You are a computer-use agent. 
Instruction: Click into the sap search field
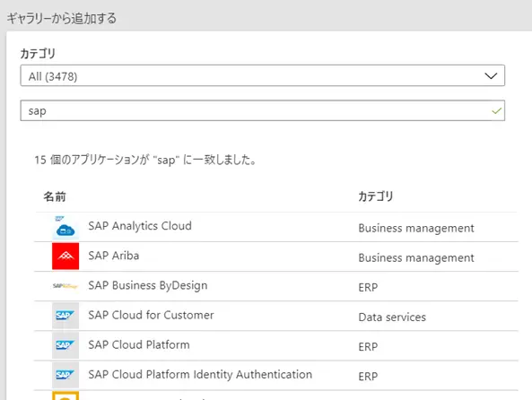262,110
